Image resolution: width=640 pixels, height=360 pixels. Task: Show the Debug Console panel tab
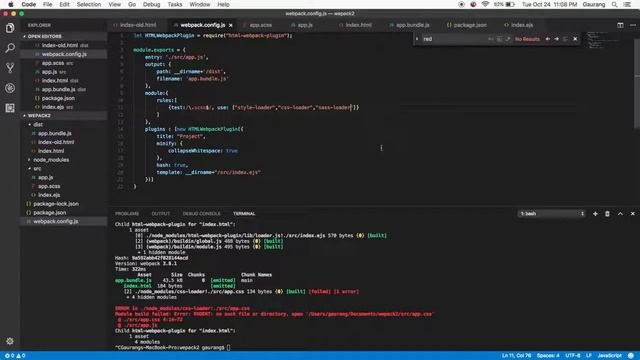pyautogui.click(x=201, y=213)
